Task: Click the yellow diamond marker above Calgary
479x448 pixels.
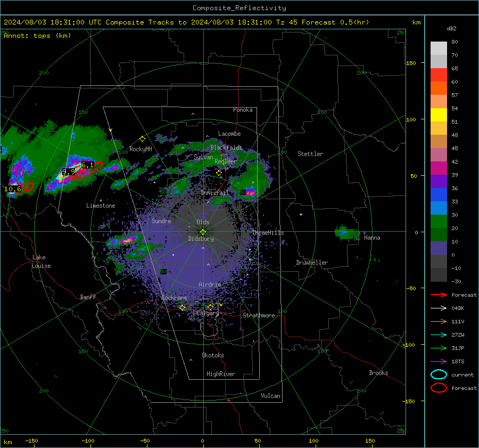Action: pyautogui.click(x=210, y=307)
